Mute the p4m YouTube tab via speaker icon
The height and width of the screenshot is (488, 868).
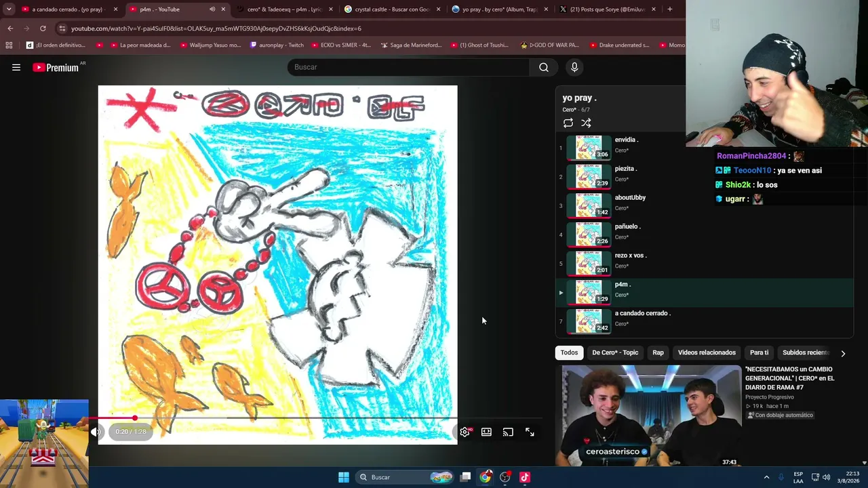(x=212, y=9)
